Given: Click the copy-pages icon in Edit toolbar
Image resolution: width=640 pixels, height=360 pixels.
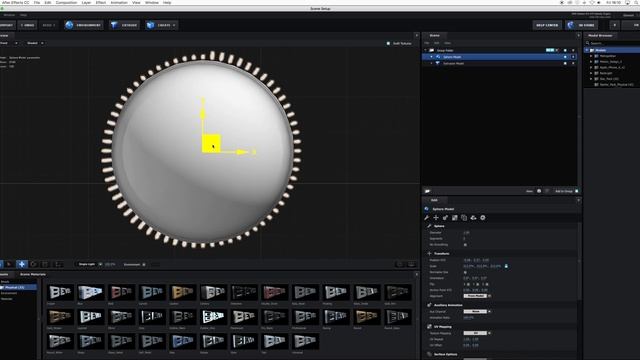Looking at the screenshot, I should (x=464, y=218).
